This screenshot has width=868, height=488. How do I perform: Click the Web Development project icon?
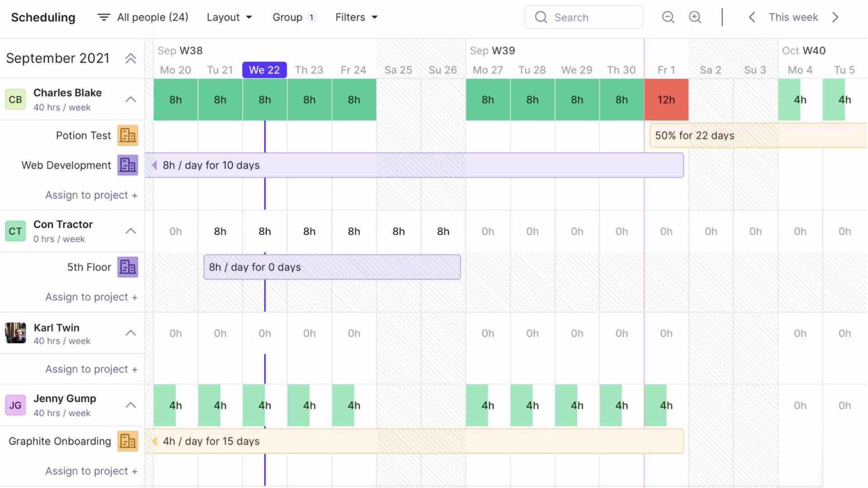coord(128,165)
